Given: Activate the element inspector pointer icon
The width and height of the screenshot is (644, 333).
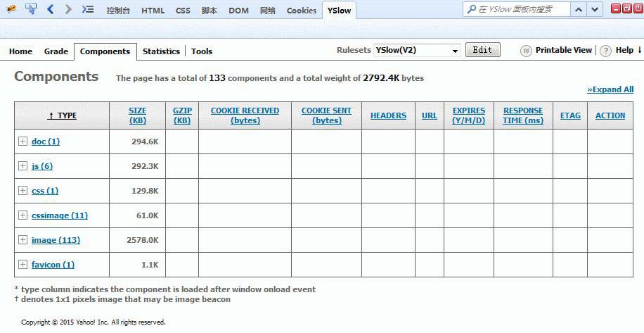Looking at the screenshot, I should coord(31,9).
